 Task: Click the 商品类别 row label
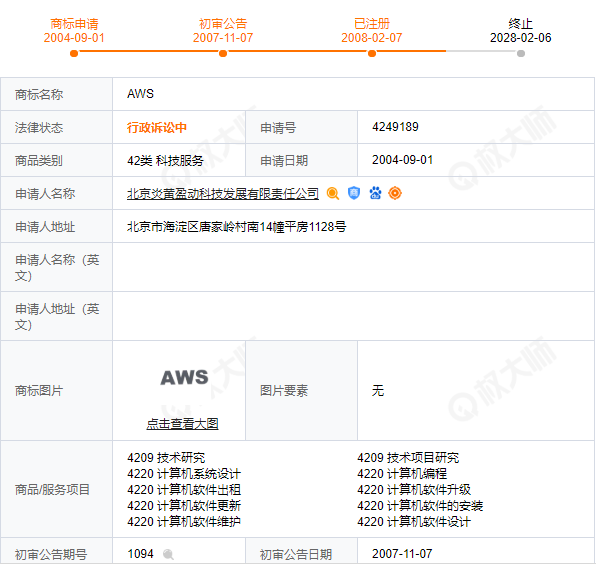pos(39,161)
